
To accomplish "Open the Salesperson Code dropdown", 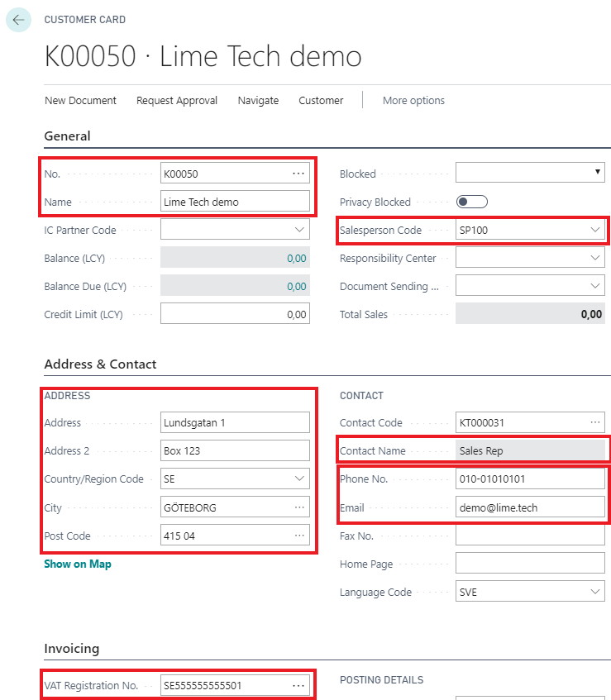I will (x=595, y=230).
